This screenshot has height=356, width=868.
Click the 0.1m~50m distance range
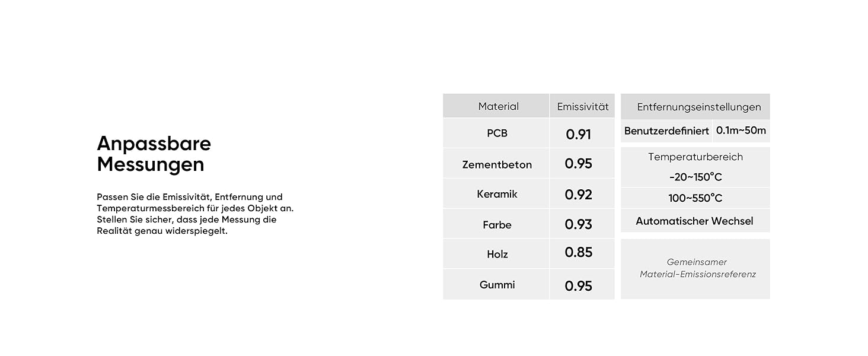pos(741,131)
